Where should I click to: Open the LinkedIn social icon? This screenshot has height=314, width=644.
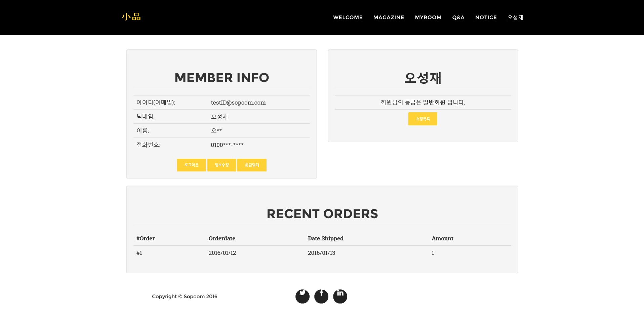340,296
